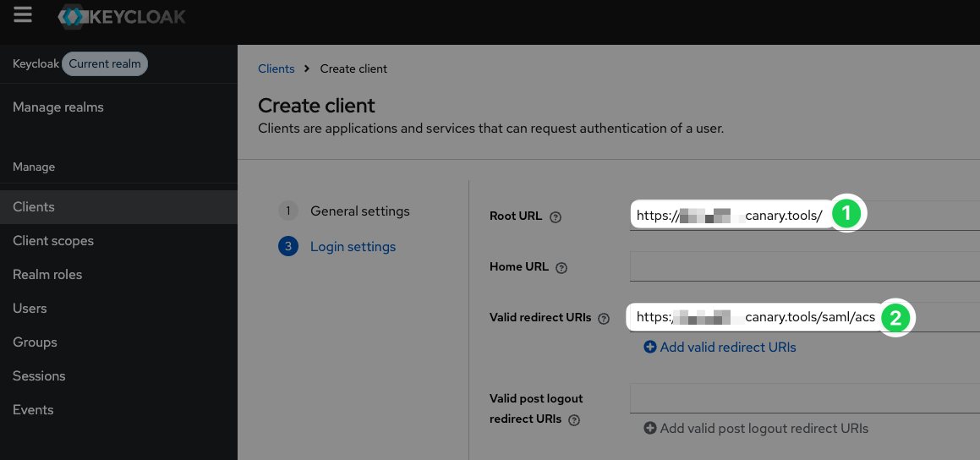Image resolution: width=980 pixels, height=460 pixels.
Task: Select Login settings wizard step
Action: [337, 247]
